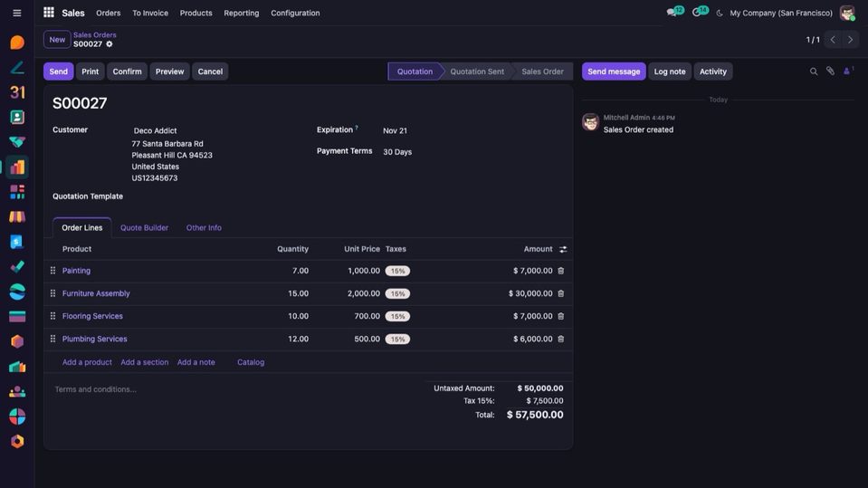Search chatter messages magnifier icon
Viewport: 868px width, 488px height.
[x=813, y=72]
